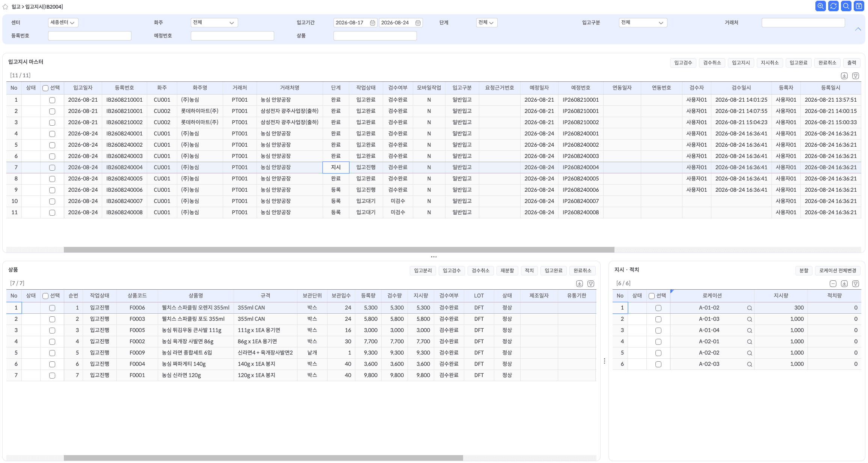The height and width of the screenshot is (463, 868).
Task: Mark this page with the favorite star icon
Action: click(x=5, y=7)
